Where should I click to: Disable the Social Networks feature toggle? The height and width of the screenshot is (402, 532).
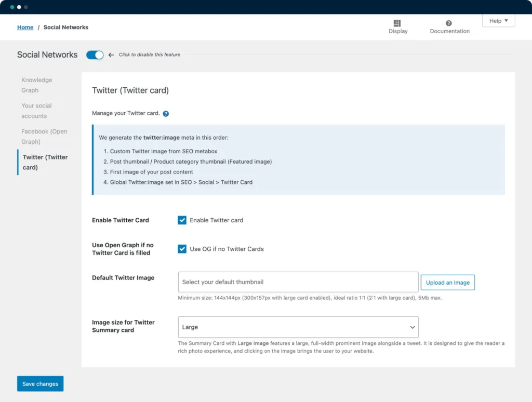tap(95, 55)
